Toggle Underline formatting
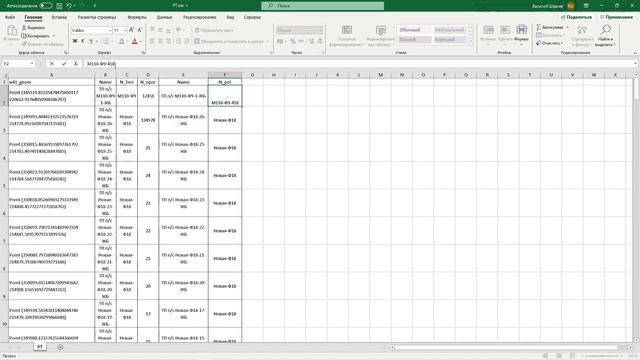This screenshot has width=640, height=360. click(91, 41)
